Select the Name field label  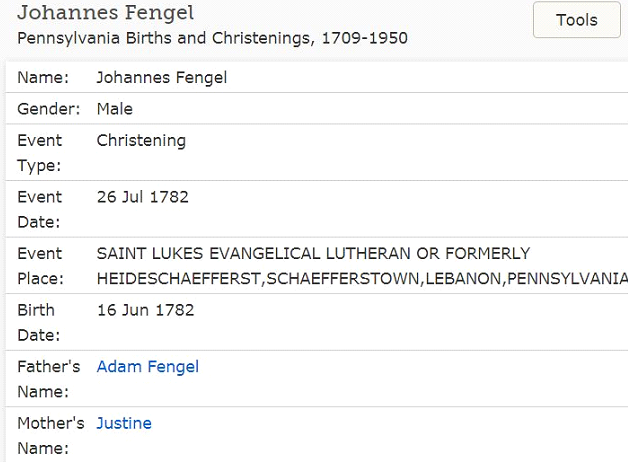40,77
